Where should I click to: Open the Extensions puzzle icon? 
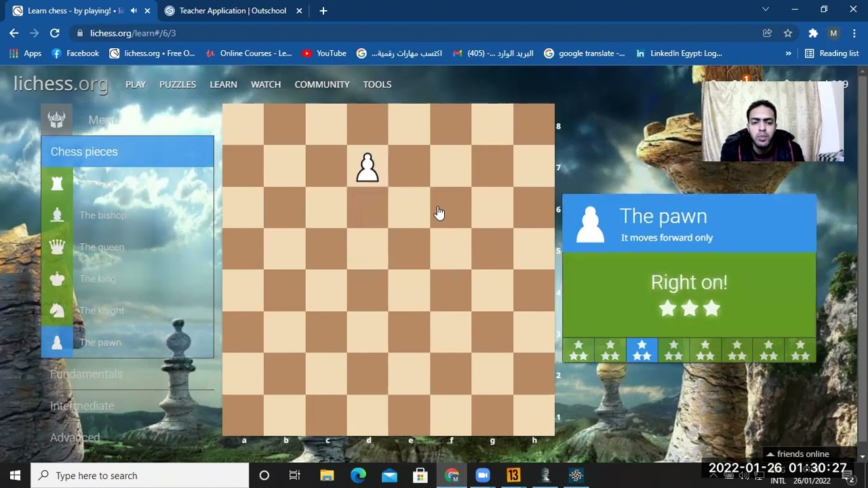coord(813,33)
